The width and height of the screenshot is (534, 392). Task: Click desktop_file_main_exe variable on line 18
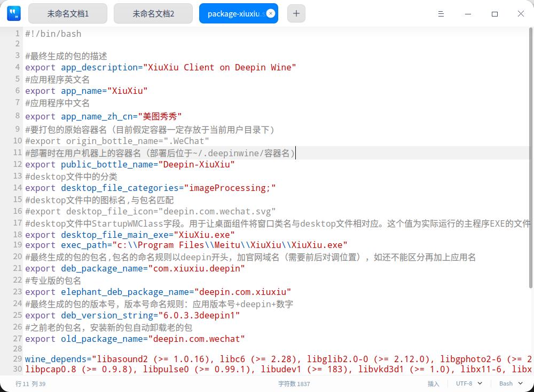(117, 235)
